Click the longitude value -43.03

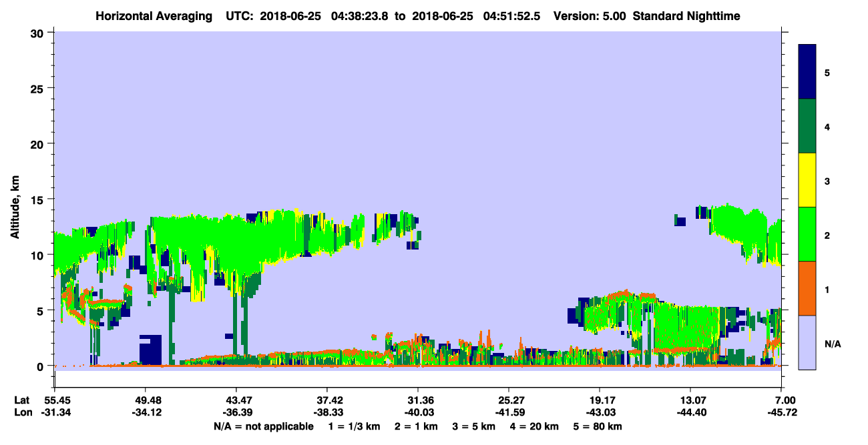pos(600,413)
